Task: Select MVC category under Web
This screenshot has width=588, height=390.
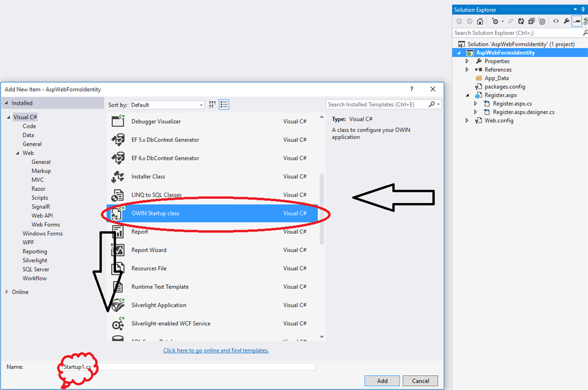Action: [x=37, y=180]
